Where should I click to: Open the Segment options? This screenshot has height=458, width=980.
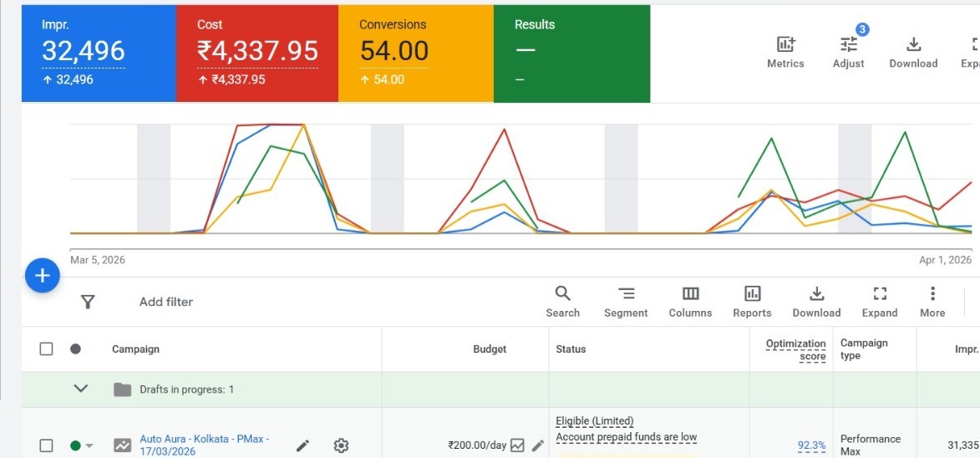point(625,301)
